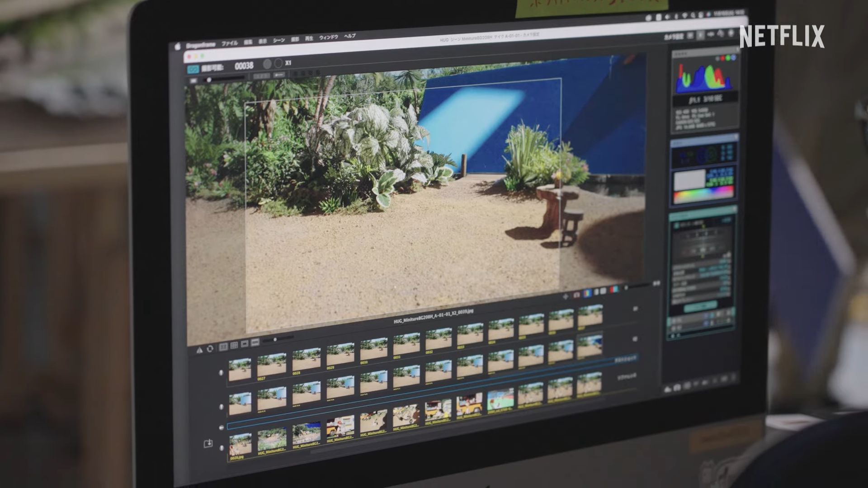Open the ファイル menu
Viewport: 868px width, 488px height.
tap(229, 43)
